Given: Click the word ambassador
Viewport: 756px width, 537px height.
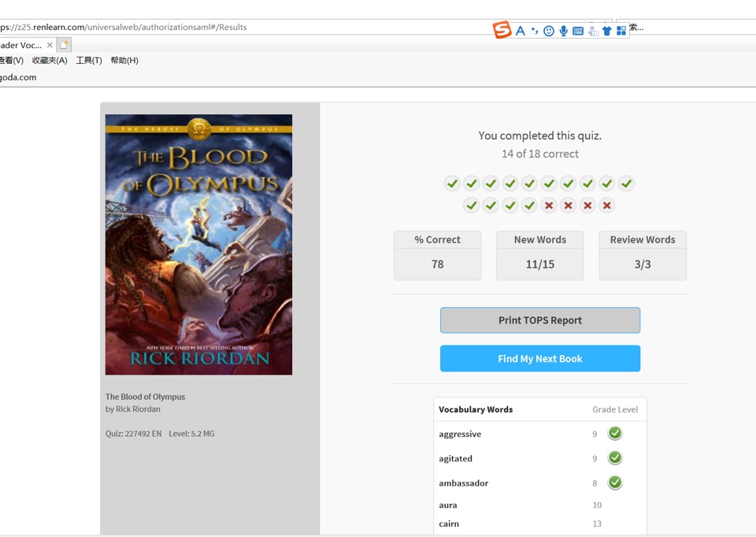Looking at the screenshot, I should pos(463,483).
